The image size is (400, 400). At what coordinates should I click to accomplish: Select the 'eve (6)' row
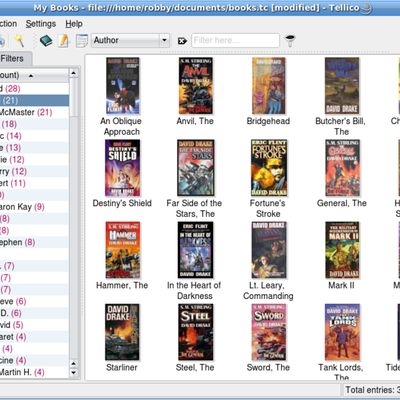coord(34,301)
